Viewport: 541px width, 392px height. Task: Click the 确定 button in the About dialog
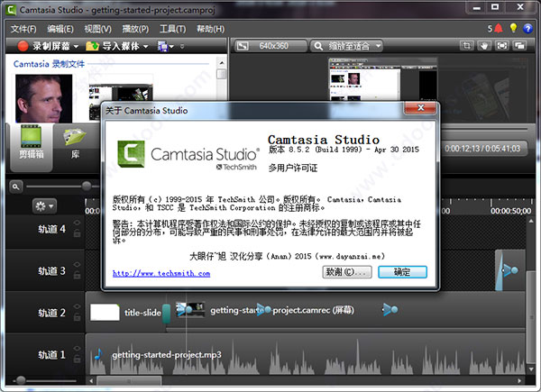[402, 272]
